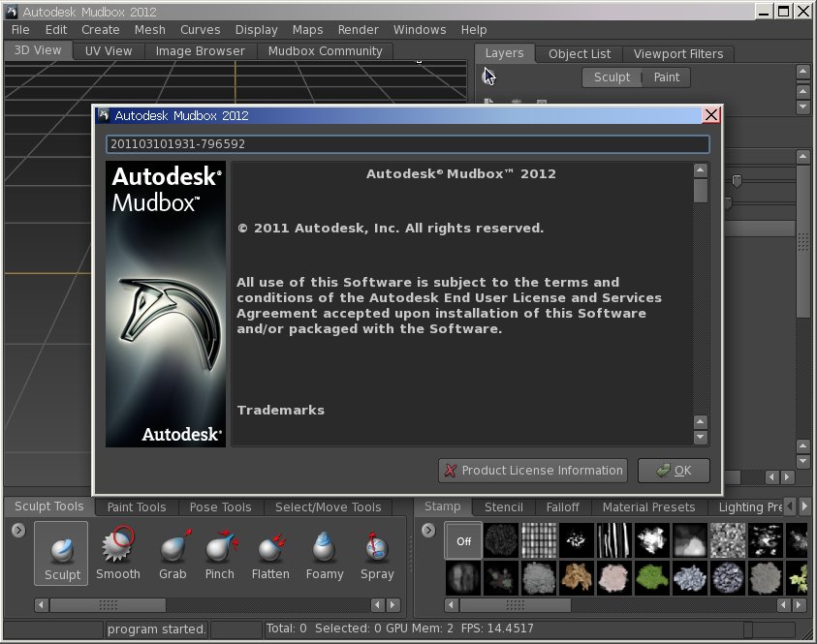
Task: Open the Material Presets tab
Action: (648, 507)
